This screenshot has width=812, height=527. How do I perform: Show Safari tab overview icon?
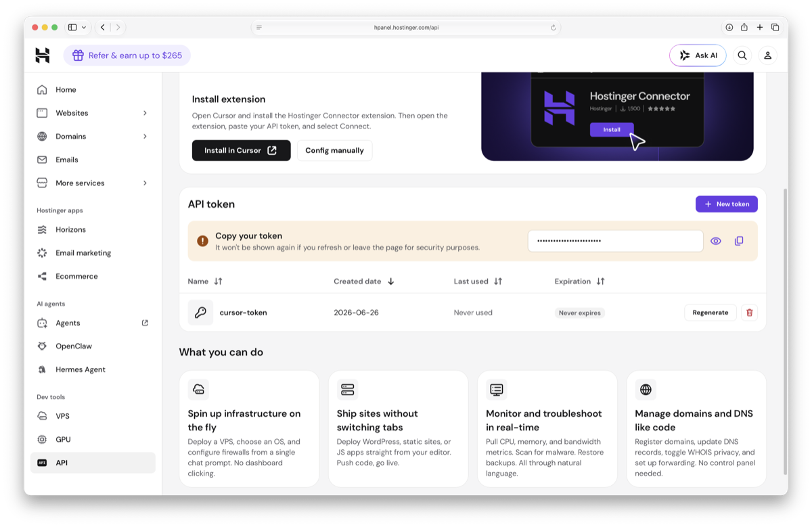tap(775, 28)
